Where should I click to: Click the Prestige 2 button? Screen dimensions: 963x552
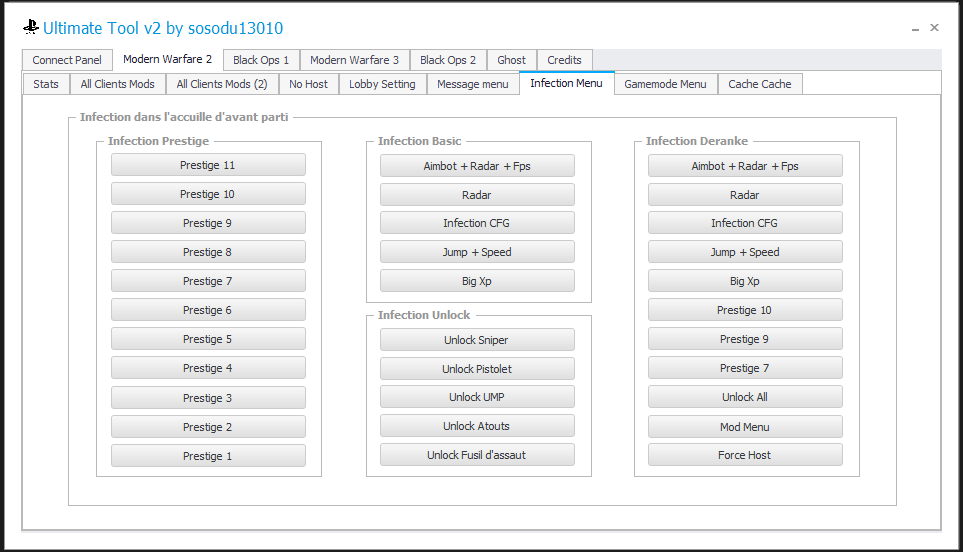click(x=208, y=427)
